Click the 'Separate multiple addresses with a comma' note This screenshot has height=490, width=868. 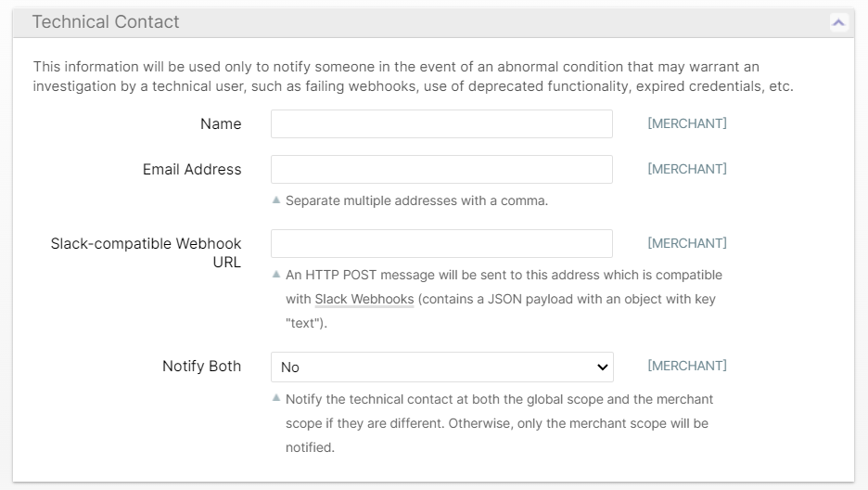pyautogui.click(x=416, y=200)
